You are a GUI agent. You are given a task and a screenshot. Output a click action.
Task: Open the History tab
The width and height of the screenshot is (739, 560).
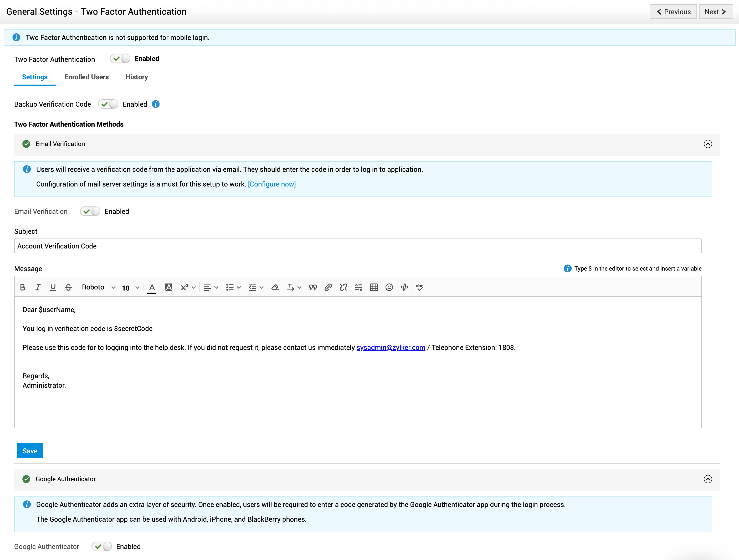(x=137, y=77)
